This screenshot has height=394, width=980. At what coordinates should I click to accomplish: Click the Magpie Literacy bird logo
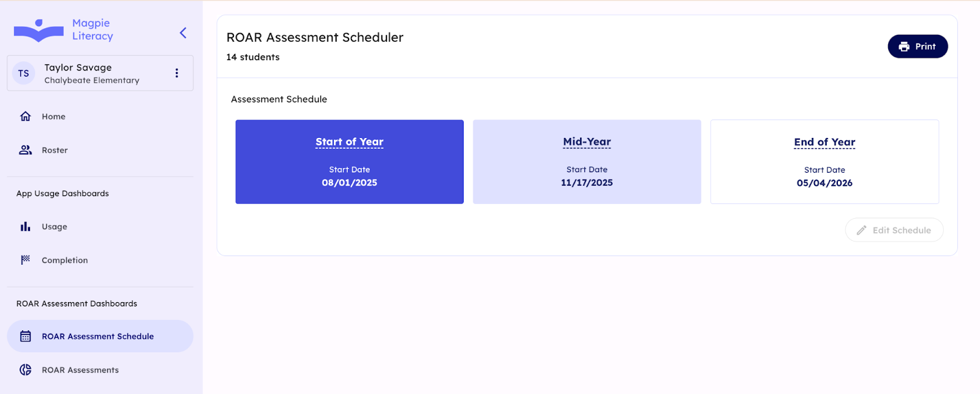tap(39, 30)
